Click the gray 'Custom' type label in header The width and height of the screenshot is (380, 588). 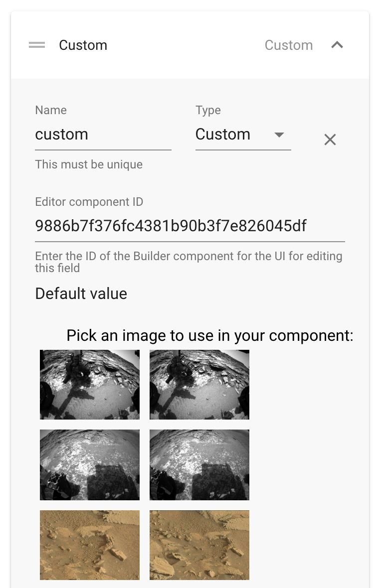pos(288,45)
